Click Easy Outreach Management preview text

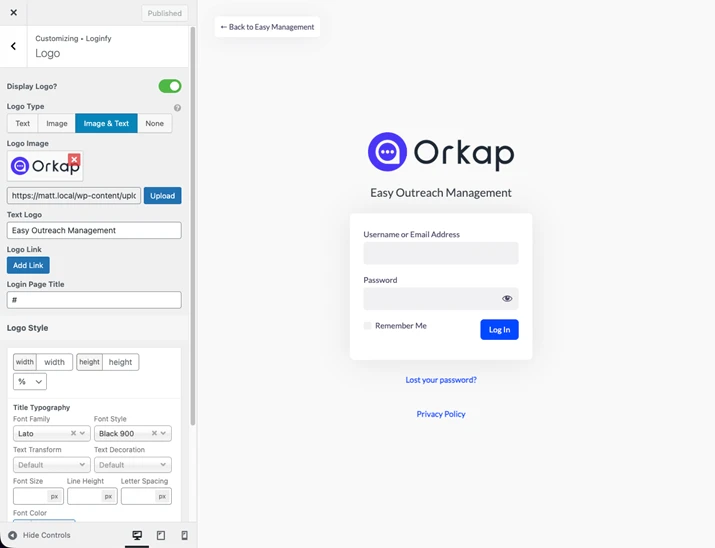point(441,193)
